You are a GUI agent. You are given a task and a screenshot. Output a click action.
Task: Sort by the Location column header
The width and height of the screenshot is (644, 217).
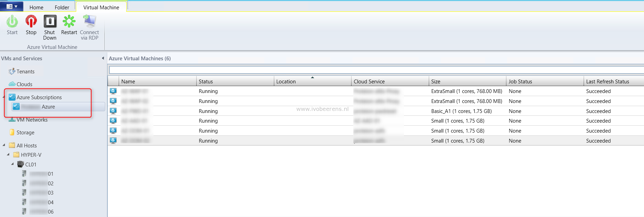[313, 81]
